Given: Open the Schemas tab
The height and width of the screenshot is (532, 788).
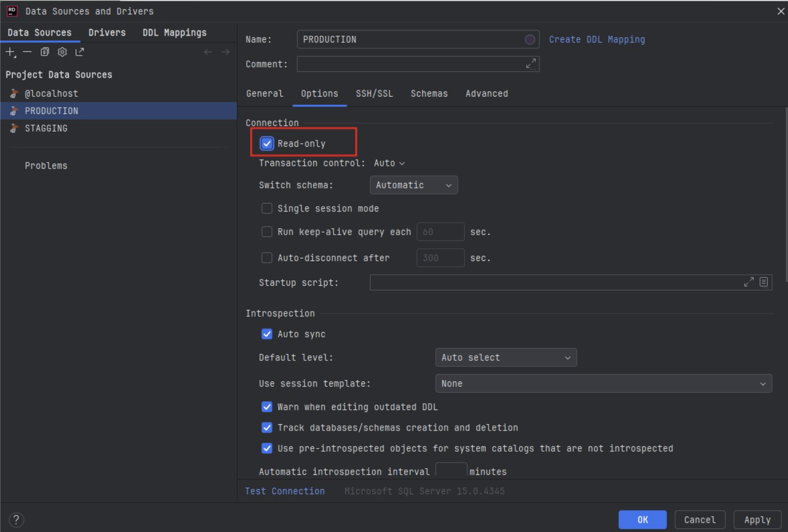Looking at the screenshot, I should 429,93.
